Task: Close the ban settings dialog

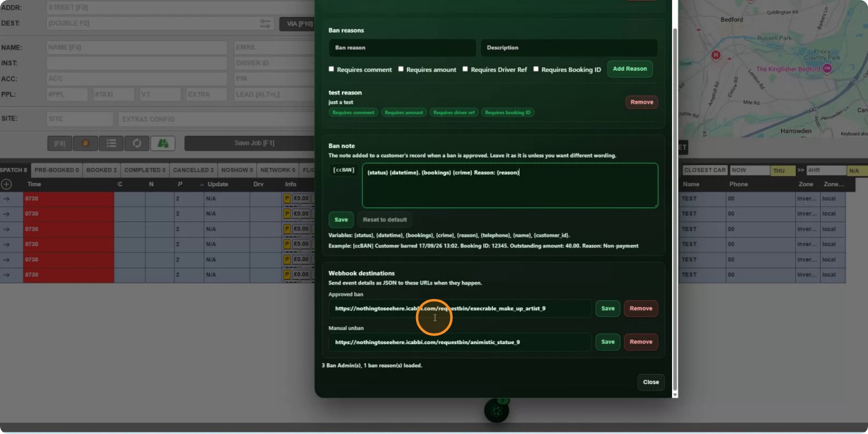Action: (x=651, y=382)
